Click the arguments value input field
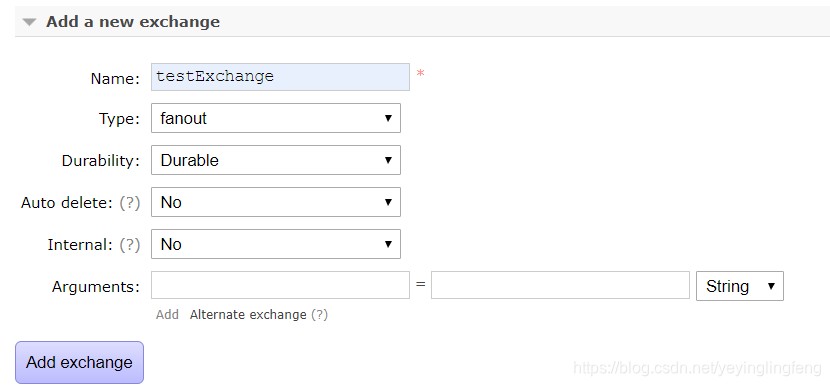 [x=560, y=285]
